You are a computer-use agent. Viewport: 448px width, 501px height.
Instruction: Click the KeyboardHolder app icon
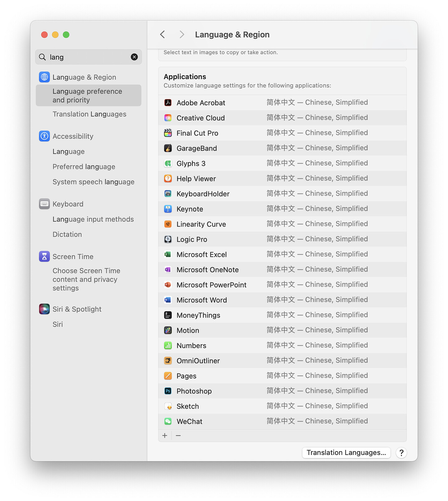pos(168,194)
